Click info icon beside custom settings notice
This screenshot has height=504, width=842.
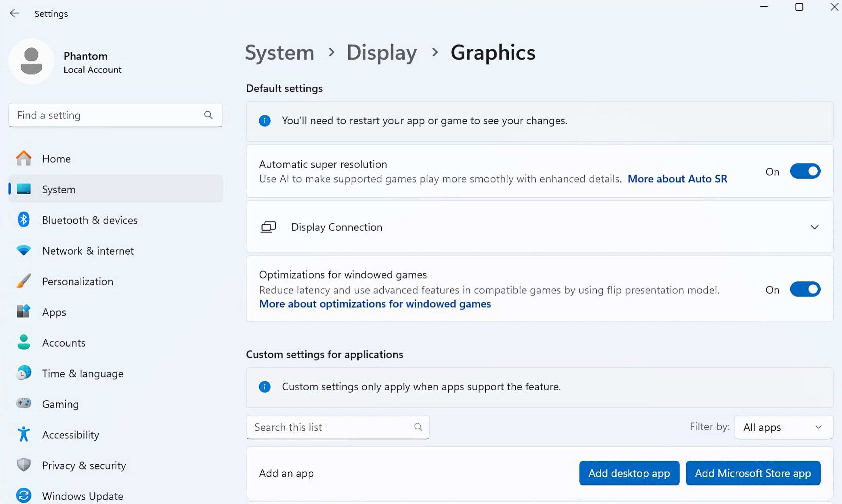pyautogui.click(x=265, y=387)
